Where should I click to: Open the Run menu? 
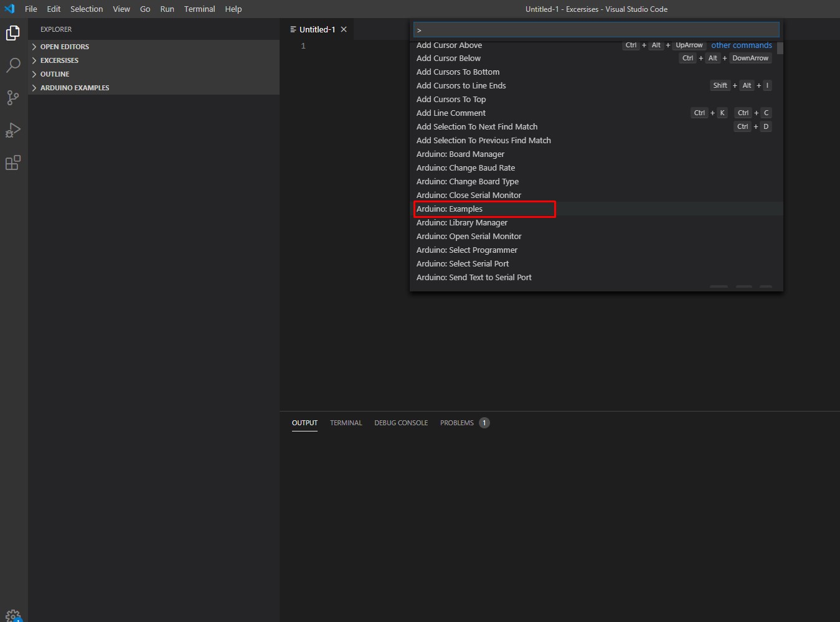tap(166, 9)
